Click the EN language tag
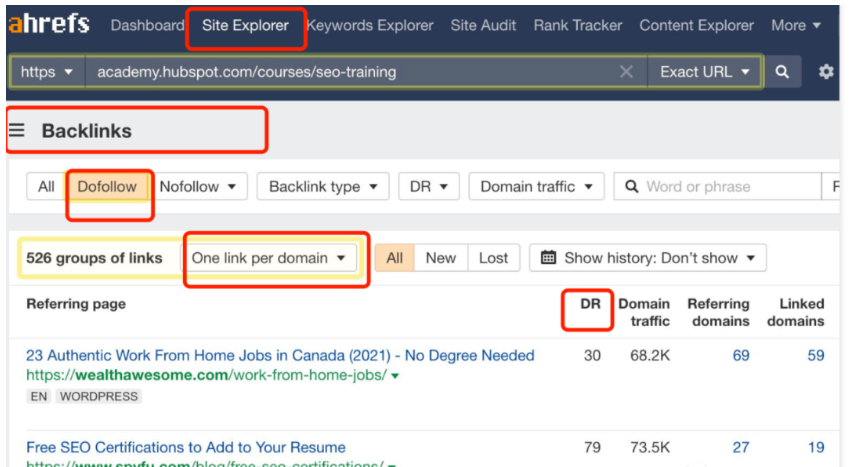The image size is (856, 467). coord(38,396)
